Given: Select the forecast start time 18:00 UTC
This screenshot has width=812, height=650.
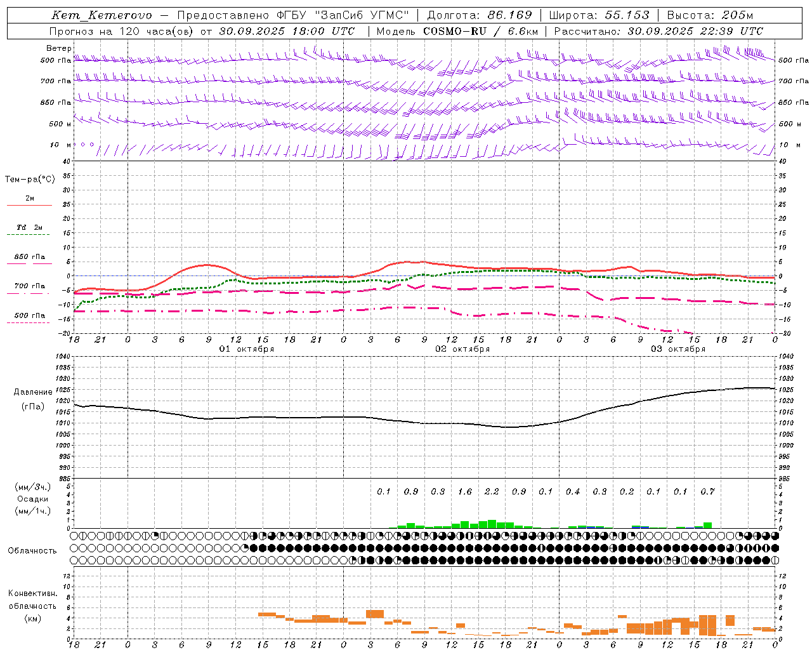Looking at the screenshot, I should 324,31.
